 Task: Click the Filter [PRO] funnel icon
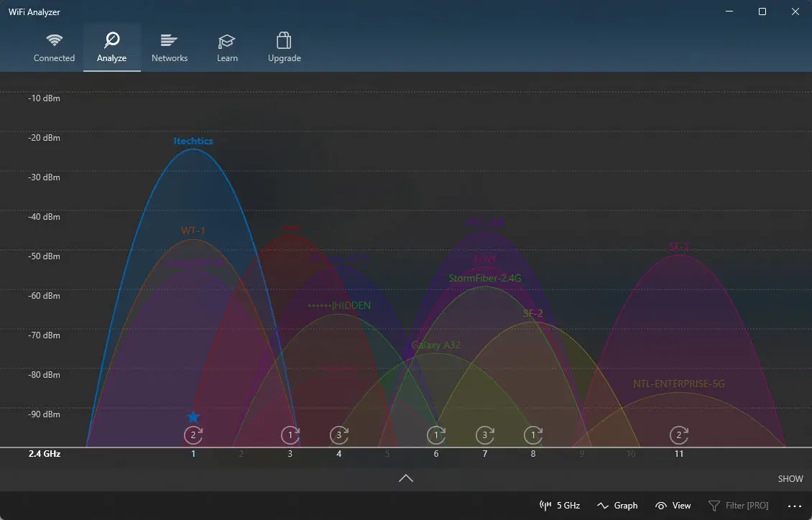tap(714, 505)
